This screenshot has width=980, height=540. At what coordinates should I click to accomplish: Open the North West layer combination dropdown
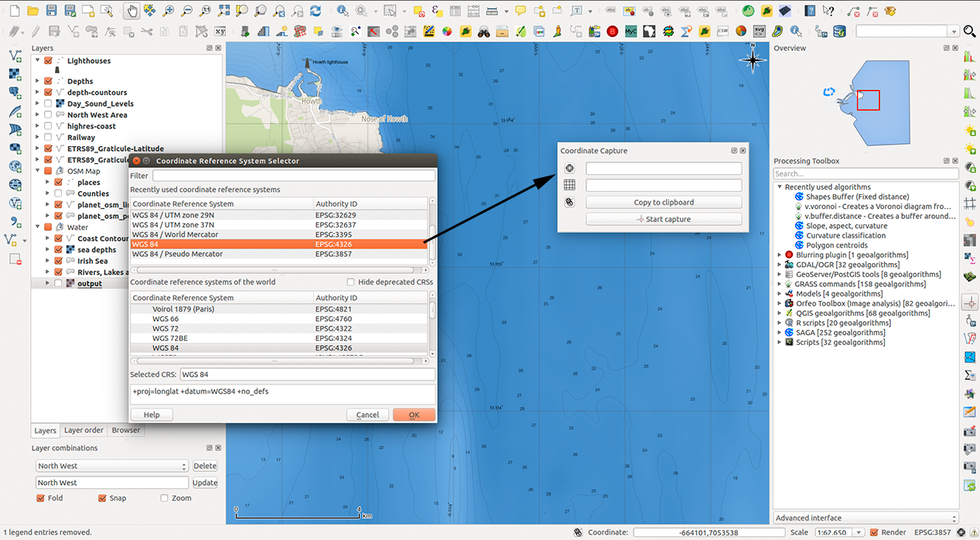point(112,466)
